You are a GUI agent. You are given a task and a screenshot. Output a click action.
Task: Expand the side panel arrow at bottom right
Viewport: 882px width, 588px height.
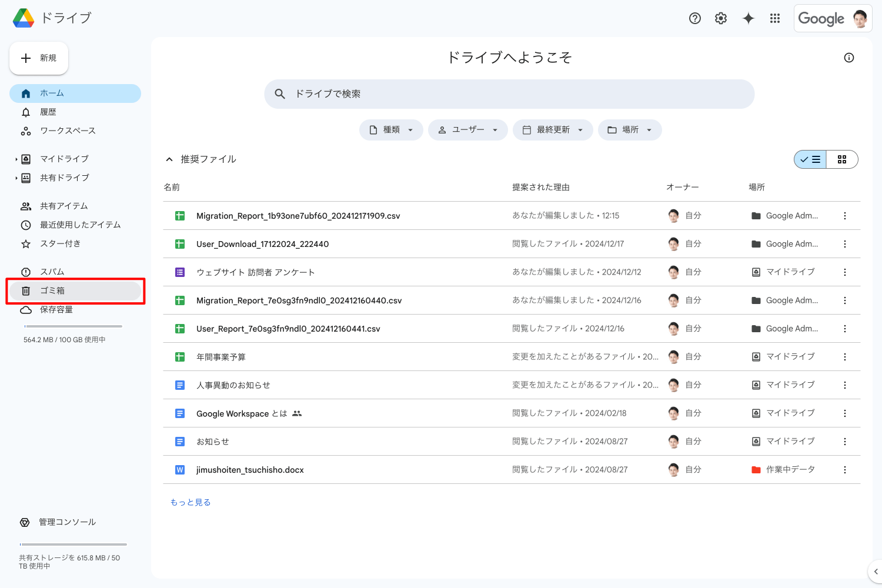pyautogui.click(x=876, y=572)
